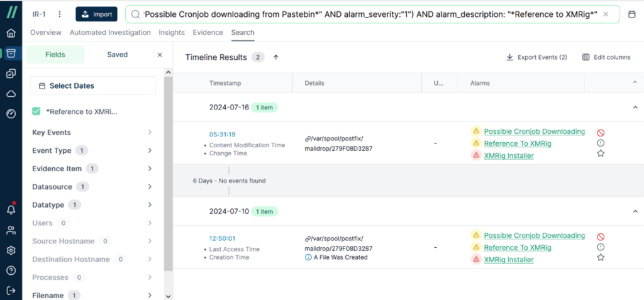The height and width of the screenshot is (300, 644).
Task: Uncheck the *Reference to XMRi... filter
Action: [x=36, y=111]
